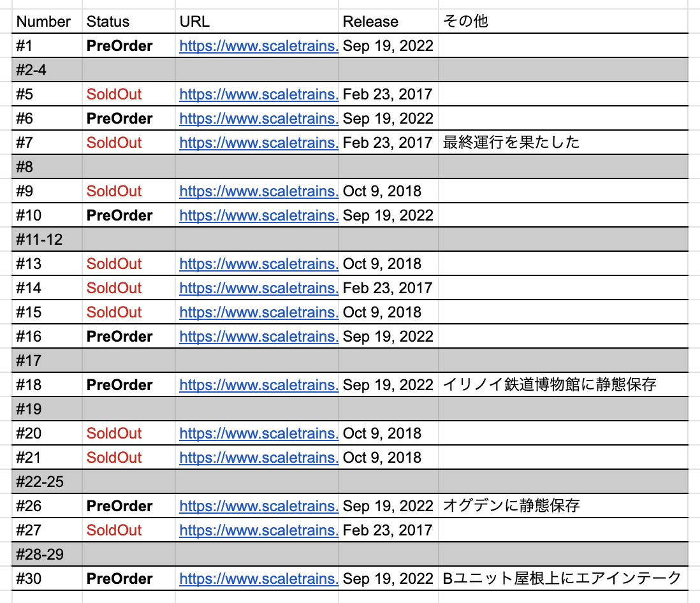Image resolution: width=700 pixels, height=603 pixels.
Task: Select the SoldOut status for #9
Action: point(114,191)
